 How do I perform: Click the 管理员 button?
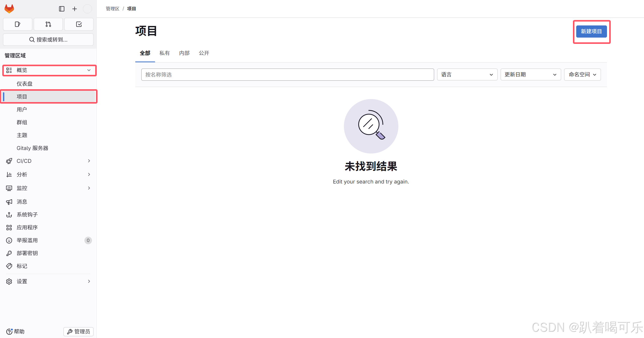pyautogui.click(x=78, y=331)
